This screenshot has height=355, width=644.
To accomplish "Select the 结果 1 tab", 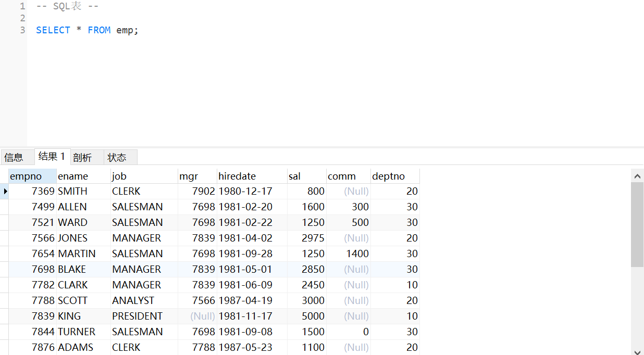I will coord(52,157).
